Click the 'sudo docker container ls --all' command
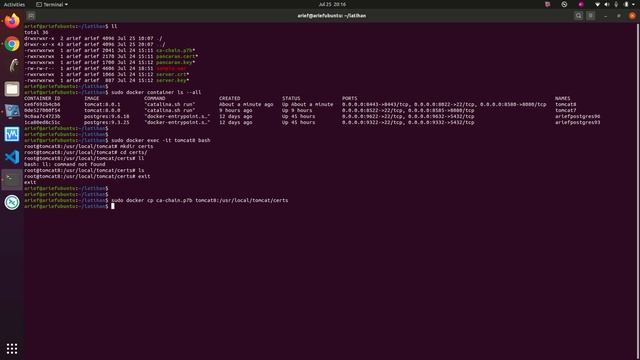Screen dimensions: 640x360 pos(156,92)
